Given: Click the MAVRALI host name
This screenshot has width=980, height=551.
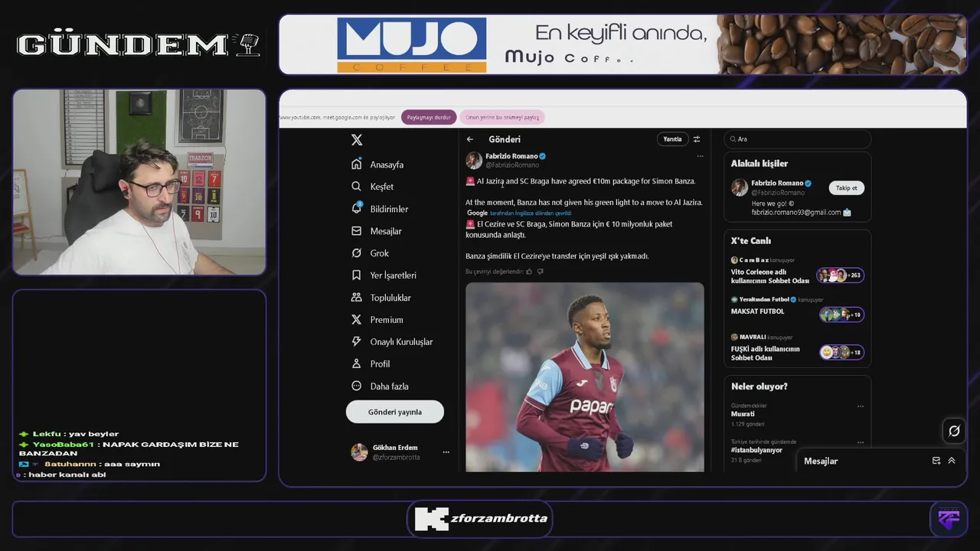Looking at the screenshot, I should click(753, 337).
